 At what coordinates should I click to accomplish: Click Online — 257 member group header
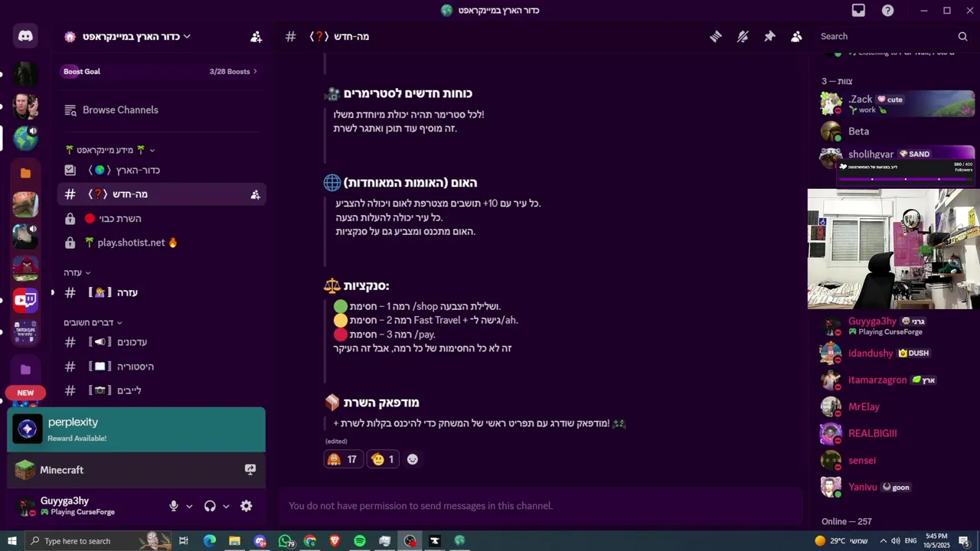point(847,521)
